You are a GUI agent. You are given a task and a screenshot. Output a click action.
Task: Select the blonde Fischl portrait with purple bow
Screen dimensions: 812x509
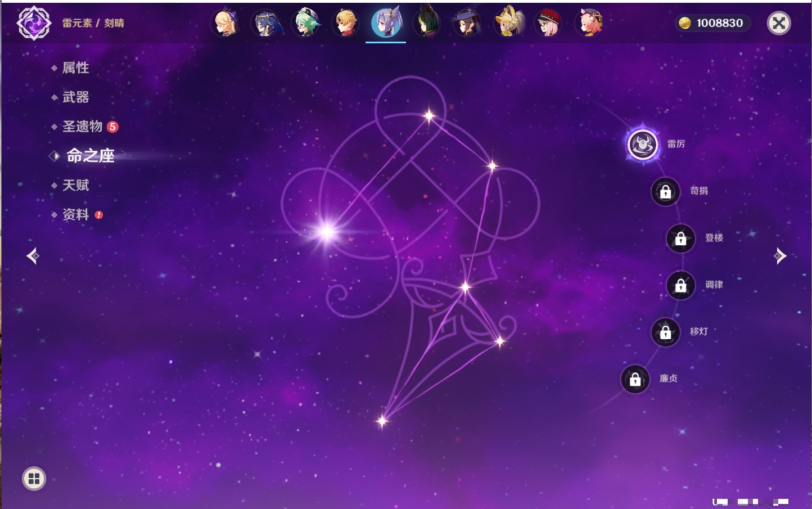(x=225, y=23)
